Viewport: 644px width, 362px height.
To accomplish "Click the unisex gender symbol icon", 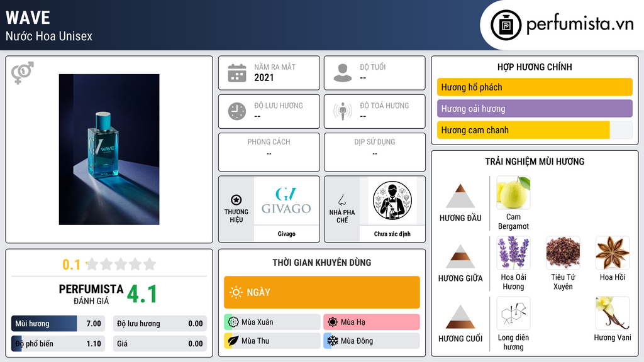I will [x=23, y=73].
